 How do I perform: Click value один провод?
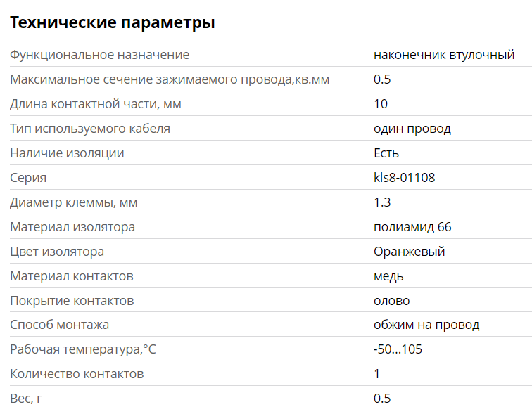pyautogui.click(x=412, y=129)
